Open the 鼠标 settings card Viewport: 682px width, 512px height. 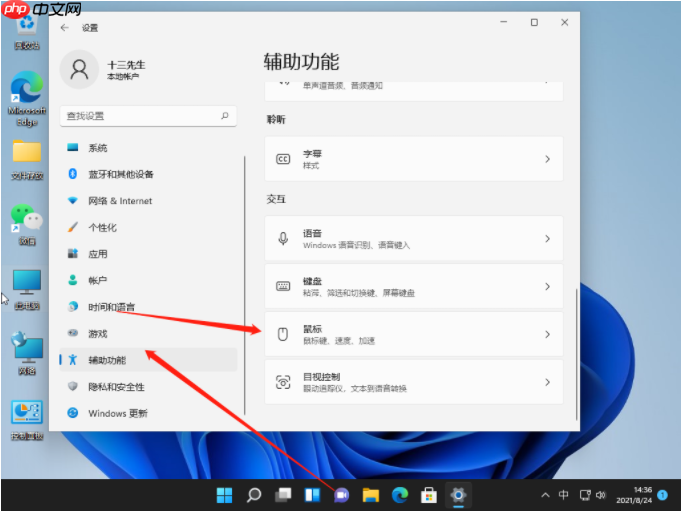pos(414,334)
